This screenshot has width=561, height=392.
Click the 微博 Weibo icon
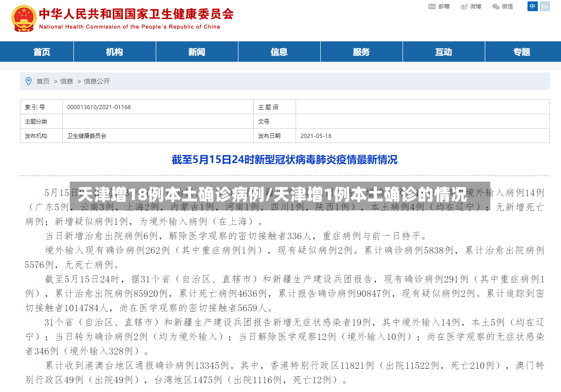tap(464, 7)
